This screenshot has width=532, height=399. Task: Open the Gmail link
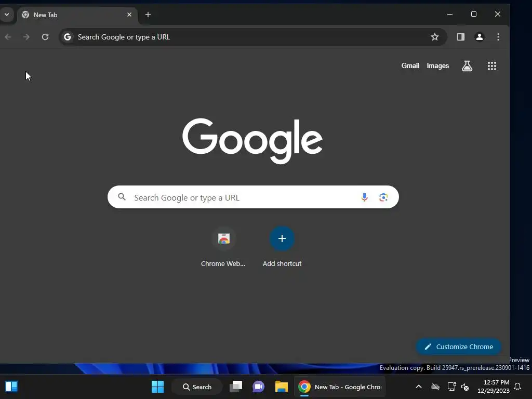(x=410, y=66)
